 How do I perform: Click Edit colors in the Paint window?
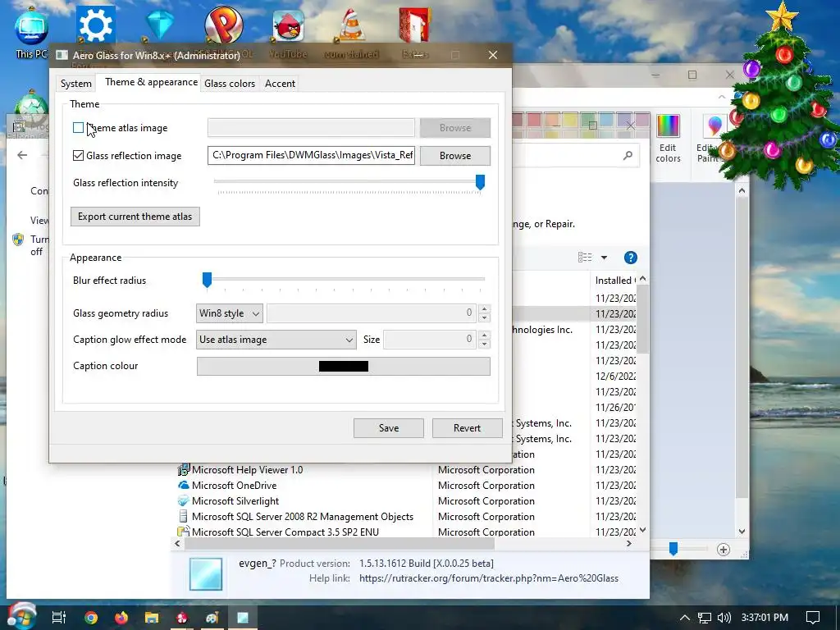pyautogui.click(x=668, y=138)
